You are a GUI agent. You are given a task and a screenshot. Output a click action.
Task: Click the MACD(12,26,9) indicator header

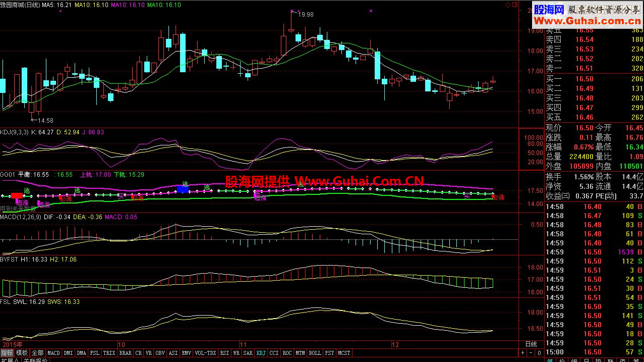click(21, 217)
